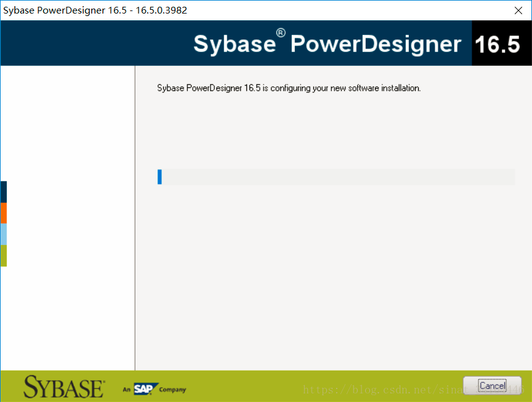
Task: Click the Cancel button
Action: click(x=492, y=385)
